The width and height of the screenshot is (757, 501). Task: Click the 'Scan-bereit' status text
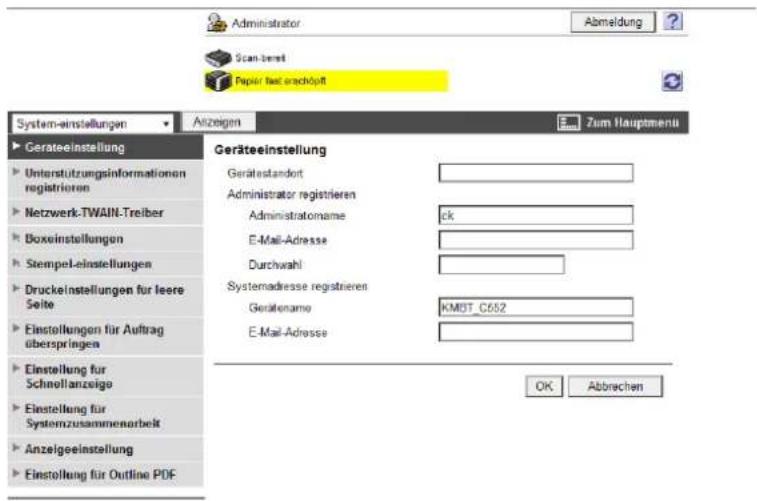tap(260, 58)
